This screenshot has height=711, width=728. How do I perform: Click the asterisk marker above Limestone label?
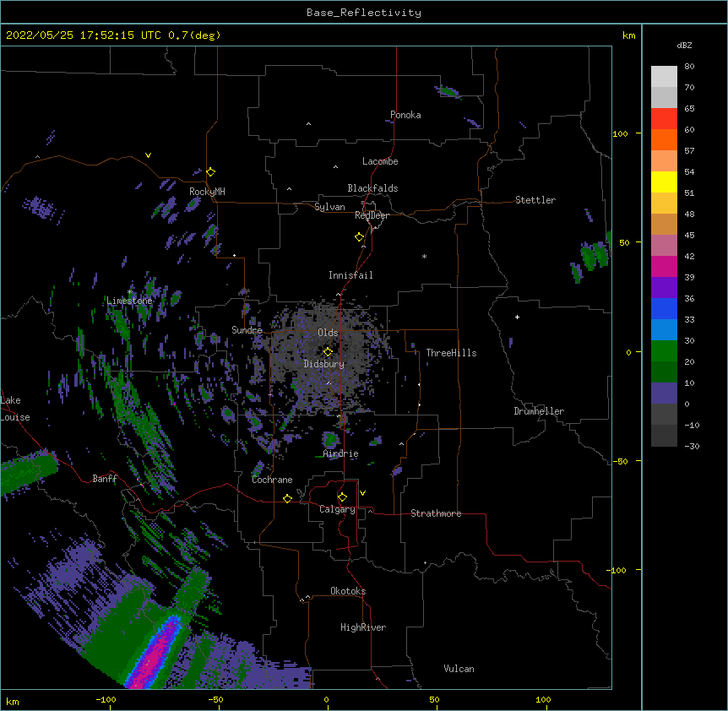click(x=129, y=291)
